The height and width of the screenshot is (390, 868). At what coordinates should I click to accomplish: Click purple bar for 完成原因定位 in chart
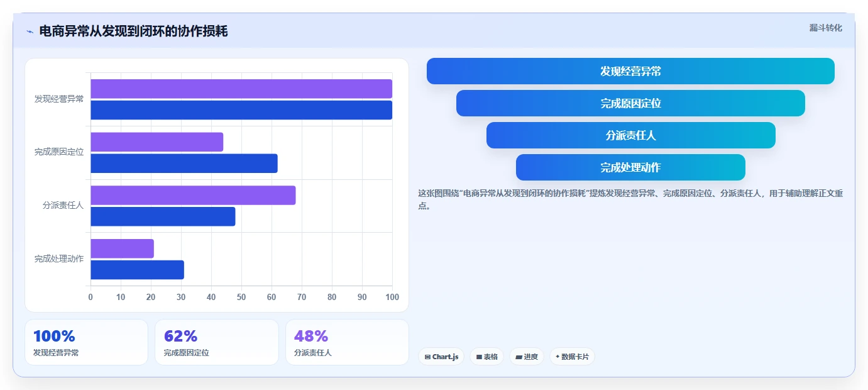(x=157, y=142)
